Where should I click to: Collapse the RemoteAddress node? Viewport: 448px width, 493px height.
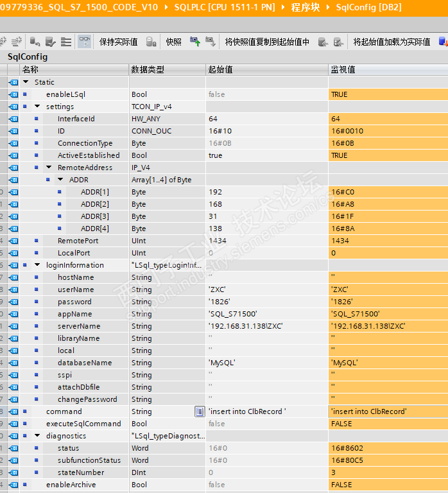49,168
